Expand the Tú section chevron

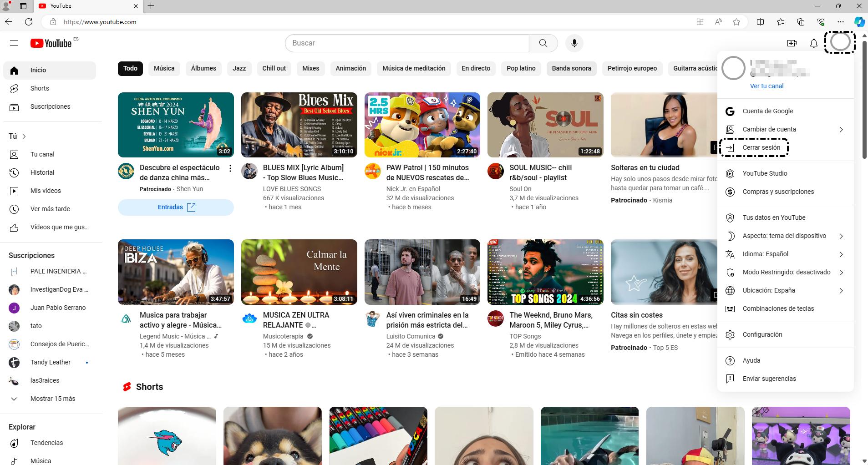pos(24,136)
